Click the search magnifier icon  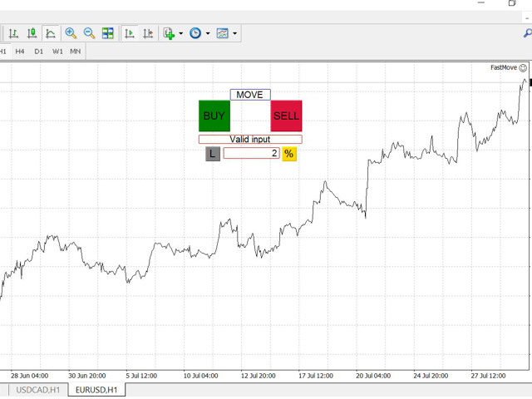[527, 33]
